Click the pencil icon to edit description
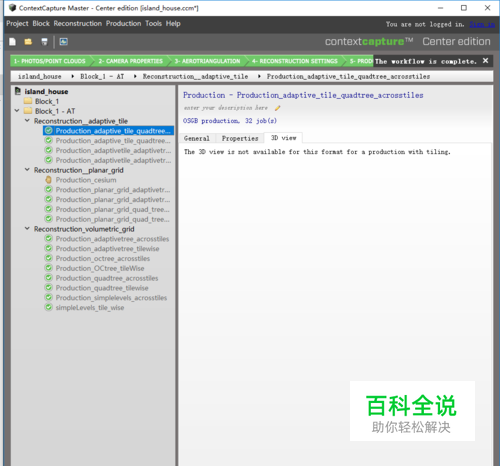This screenshot has height=466, width=500. coord(277,108)
